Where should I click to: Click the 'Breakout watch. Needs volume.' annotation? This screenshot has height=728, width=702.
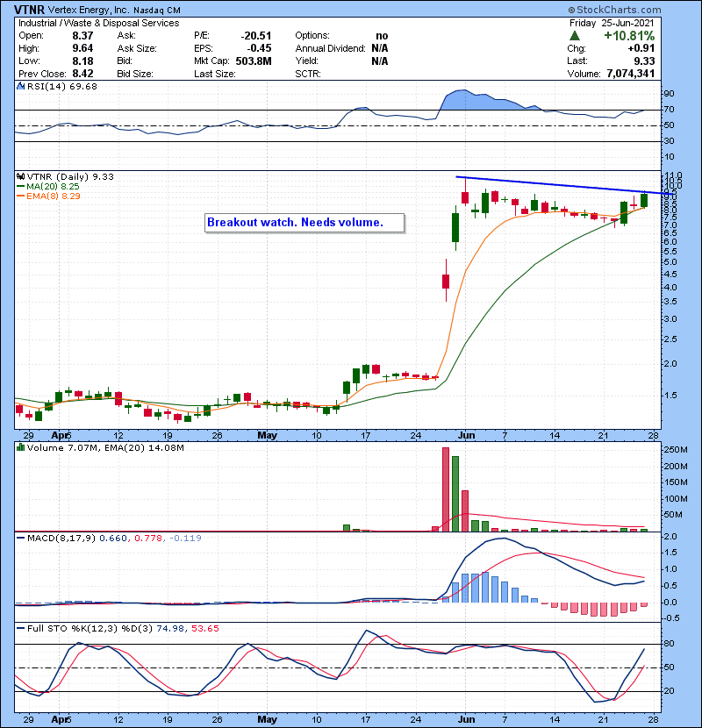(x=304, y=223)
